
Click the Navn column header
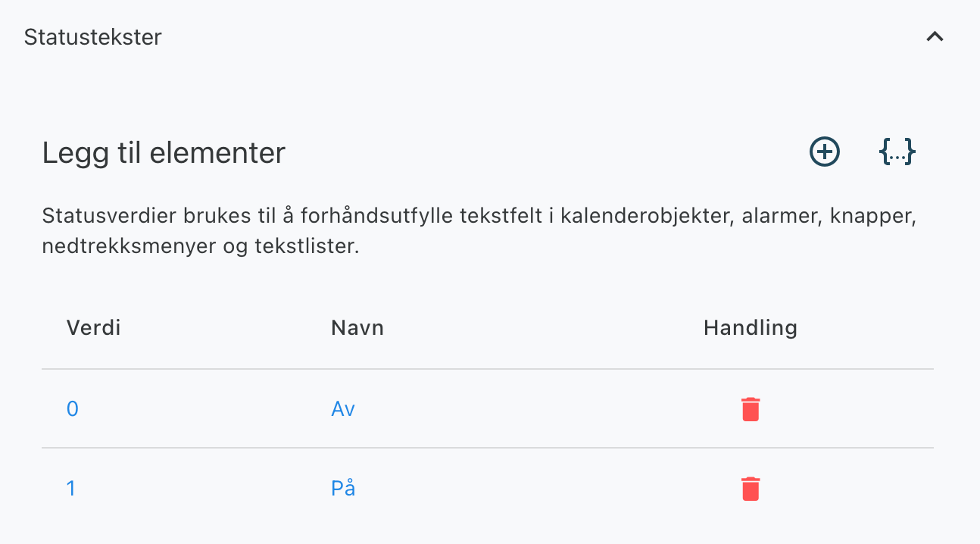(x=357, y=328)
